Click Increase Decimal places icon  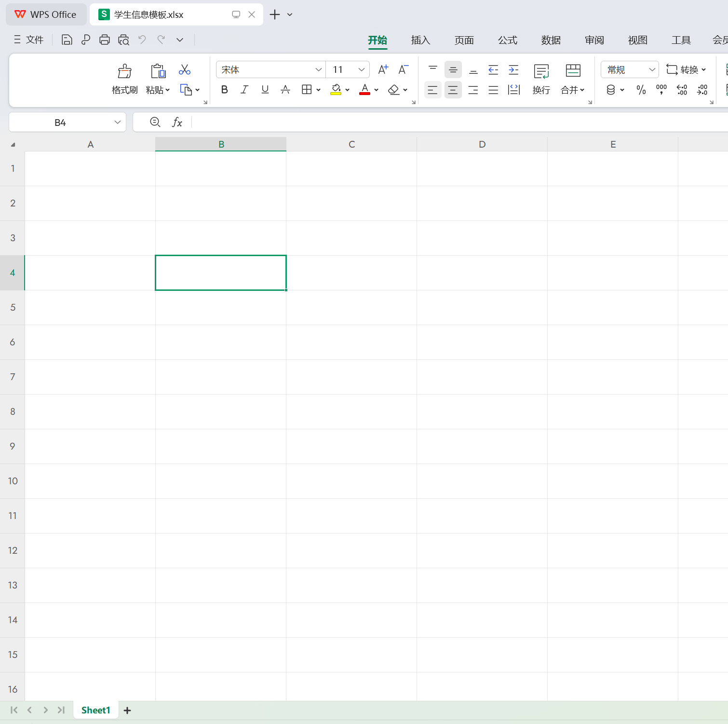(x=682, y=90)
